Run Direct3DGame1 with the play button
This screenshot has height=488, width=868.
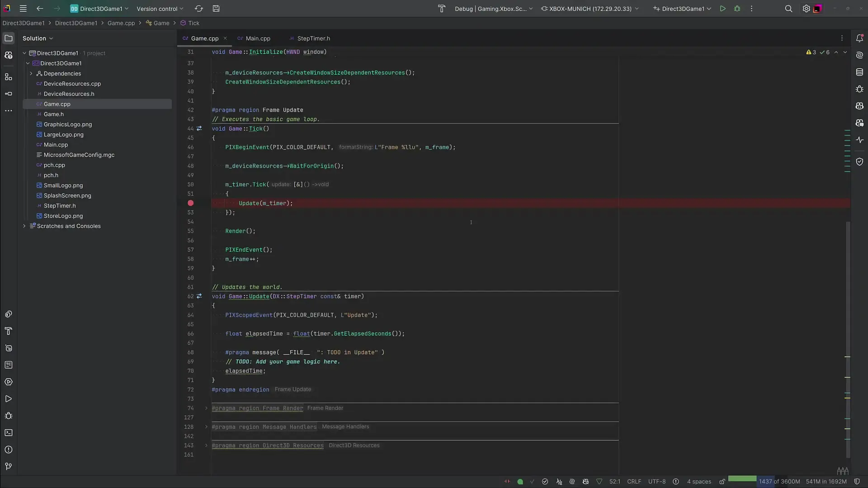tap(723, 9)
